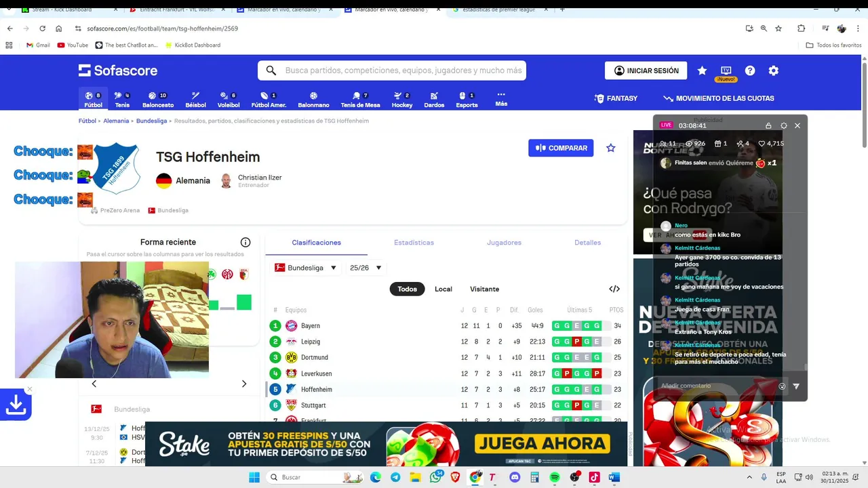
Task: Click the emoji icon in comment box
Action: pyautogui.click(x=782, y=386)
